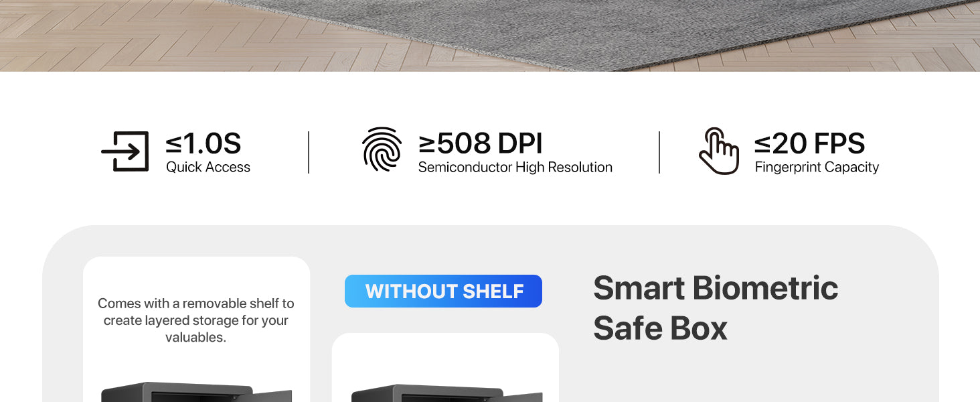Click the Quick Access label
The width and height of the screenshot is (980, 402).
[x=208, y=167]
